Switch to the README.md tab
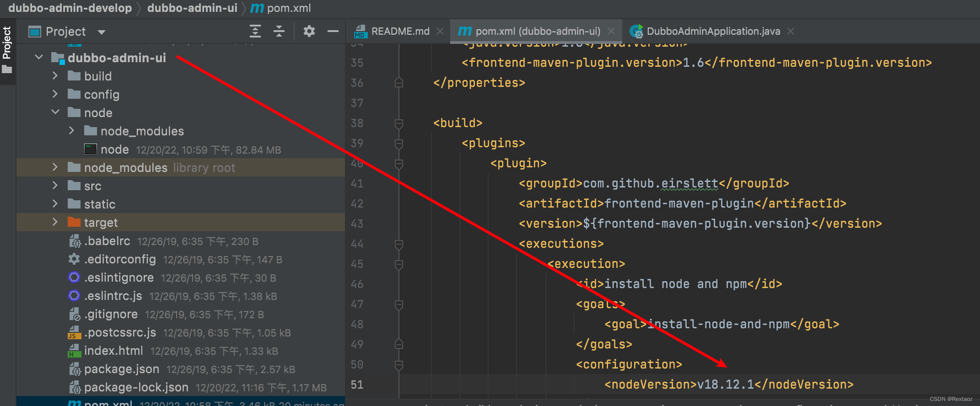980x406 pixels. (400, 31)
